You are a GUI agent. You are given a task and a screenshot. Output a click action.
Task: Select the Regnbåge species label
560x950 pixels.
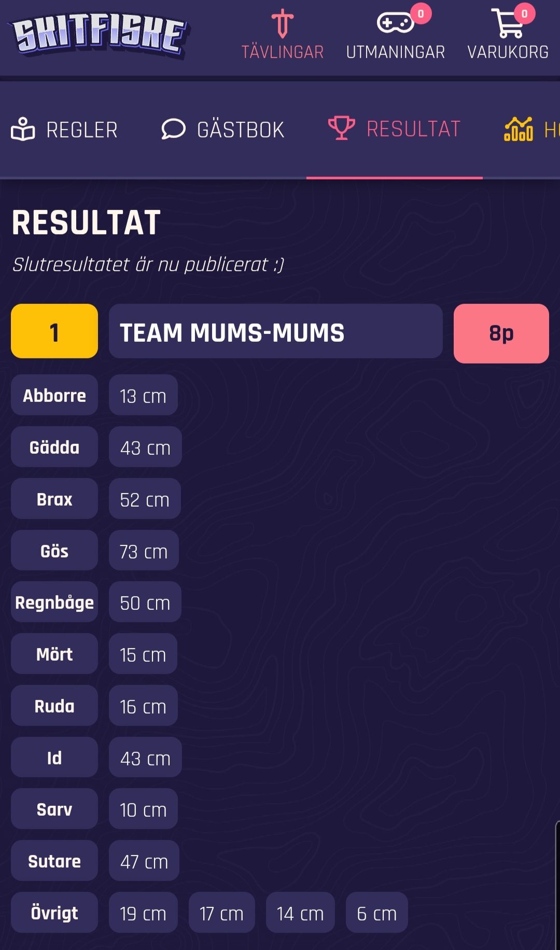[54, 602]
